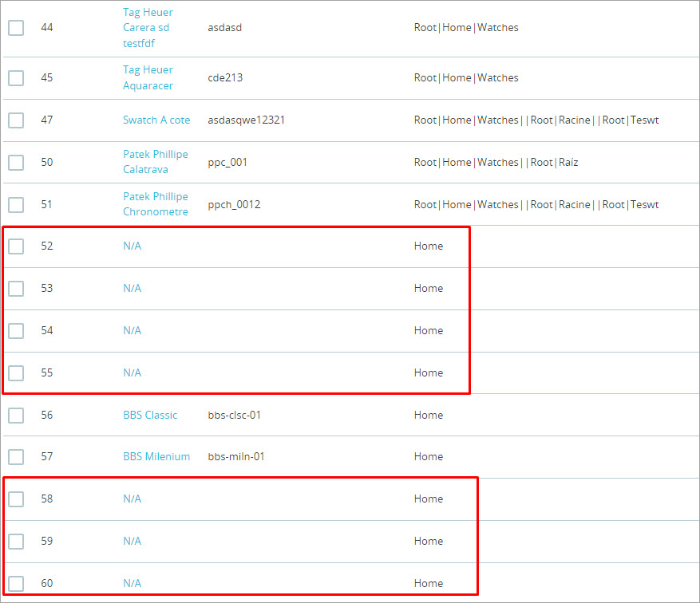This screenshot has height=603, width=700.
Task: Check the box for product 59
Action: [16, 542]
